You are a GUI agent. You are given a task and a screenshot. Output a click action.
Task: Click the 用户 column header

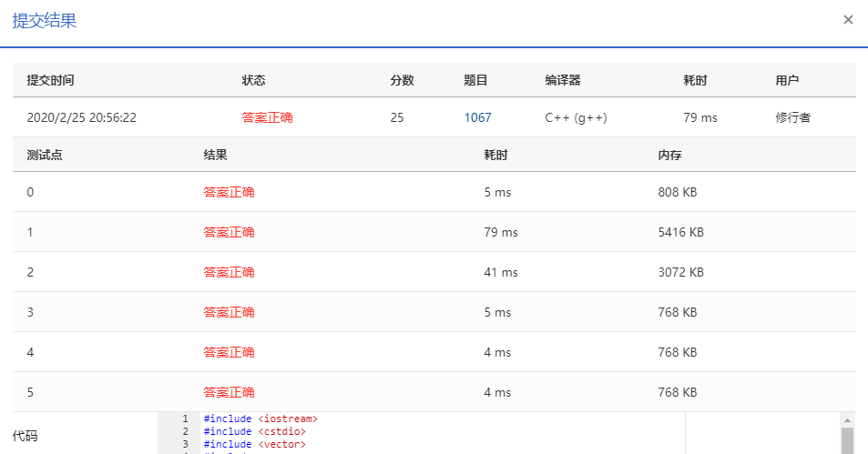pyautogui.click(x=787, y=80)
